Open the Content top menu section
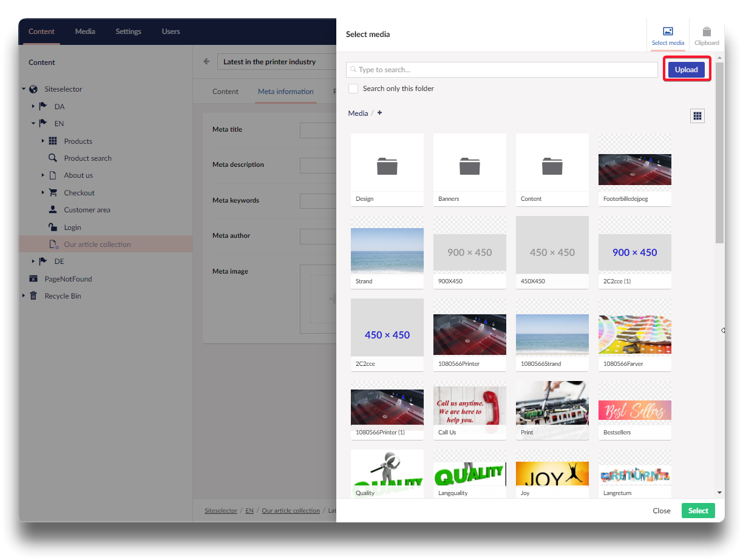Image resolution: width=743 pixels, height=560 pixels. click(x=41, y=32)
